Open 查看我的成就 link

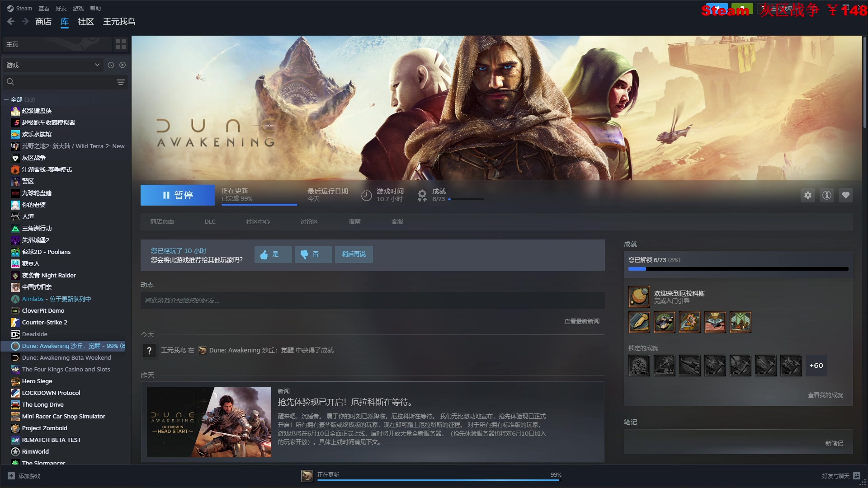coord(825,395)
